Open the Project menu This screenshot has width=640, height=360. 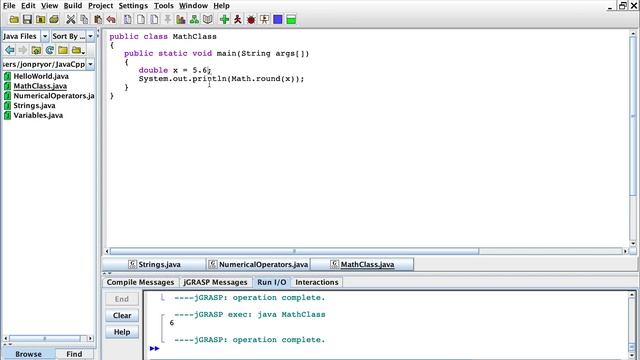coord(100,6)
